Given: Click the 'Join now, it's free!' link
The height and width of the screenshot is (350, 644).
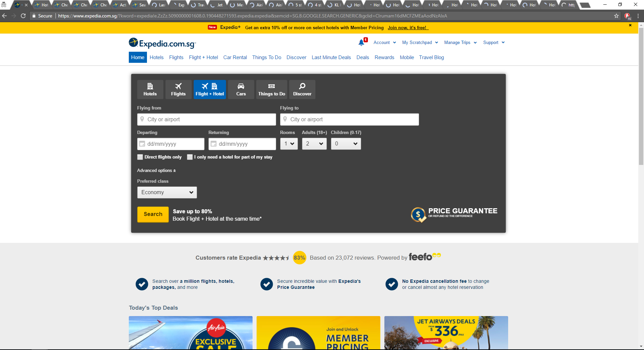Looking at the screenshot, I should tap(408, 28).
